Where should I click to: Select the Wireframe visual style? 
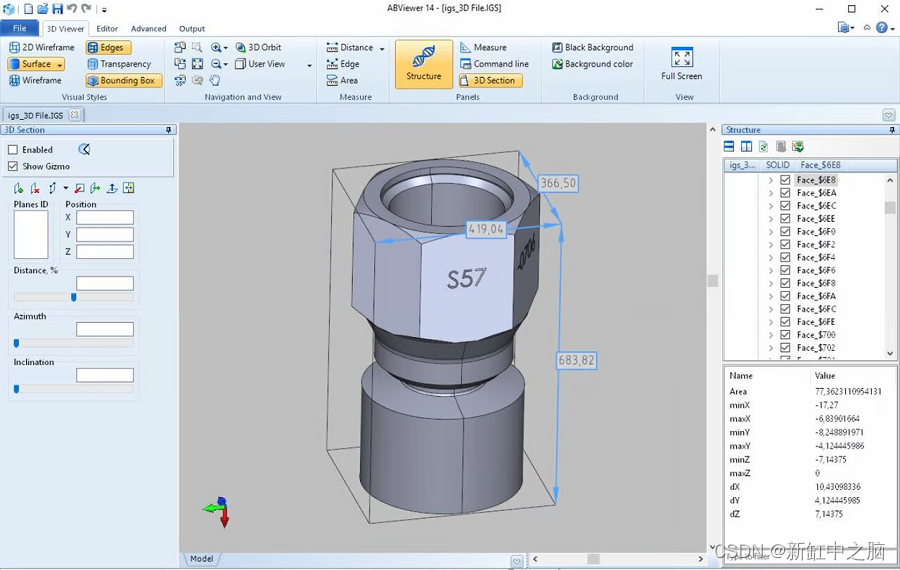(36, 80)
